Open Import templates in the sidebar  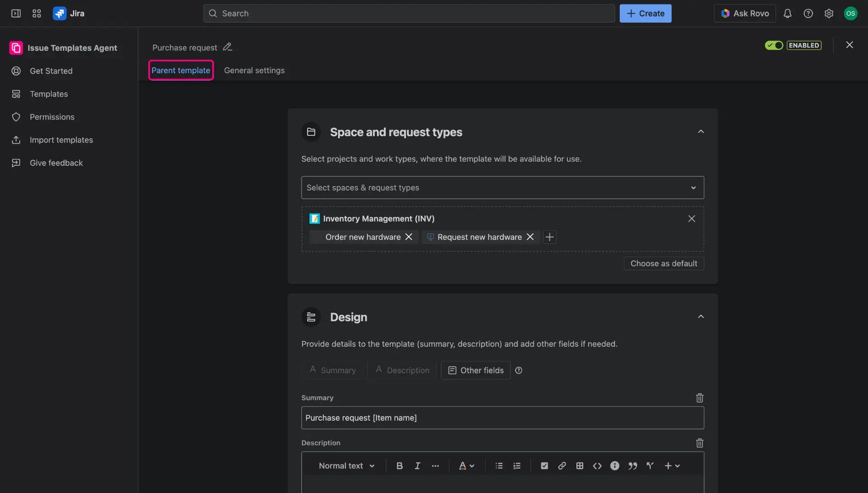(x=61, y=140)
